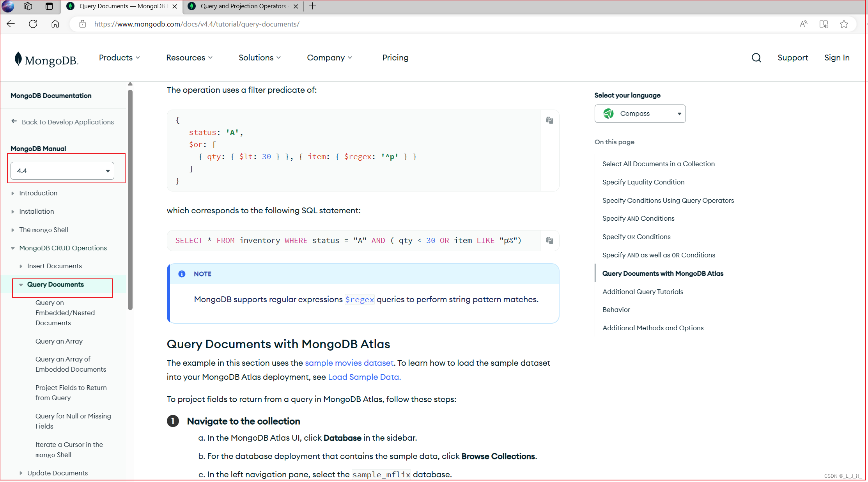Viewport: 868px width, 482px height.
Task: Follow the sample movies dataset link
Action: click(x=349, y=363)
